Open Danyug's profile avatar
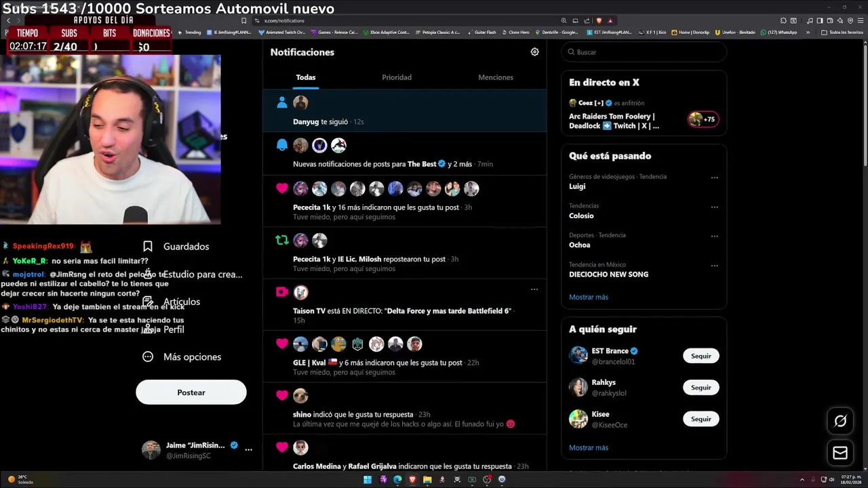Viewport: 868px width, 488px height. pyautogui.click(x=300, y=102)
